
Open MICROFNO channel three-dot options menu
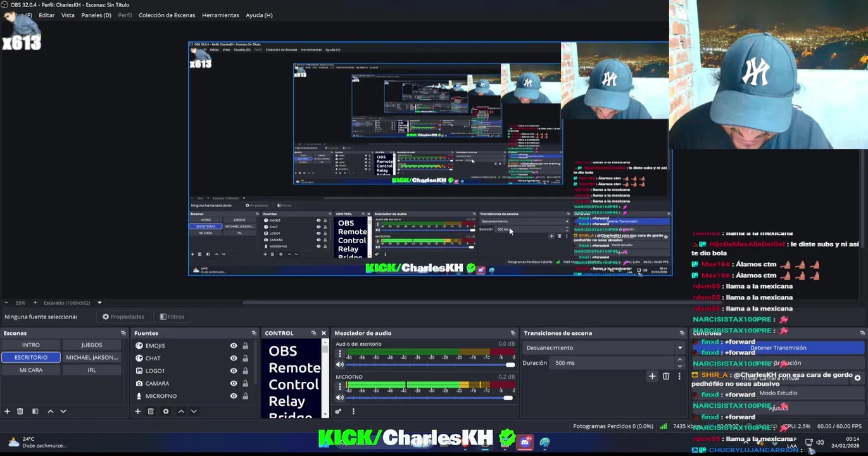click(340, 387)
